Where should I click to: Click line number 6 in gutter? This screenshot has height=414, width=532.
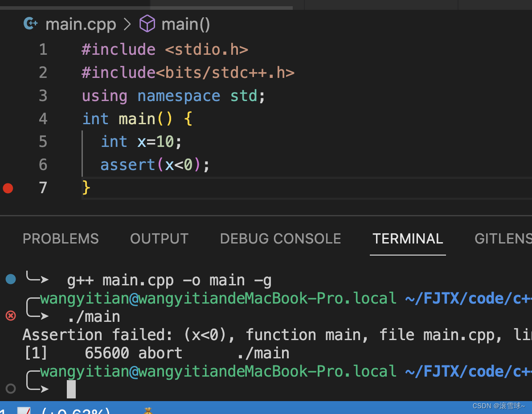tap(43, 164)
